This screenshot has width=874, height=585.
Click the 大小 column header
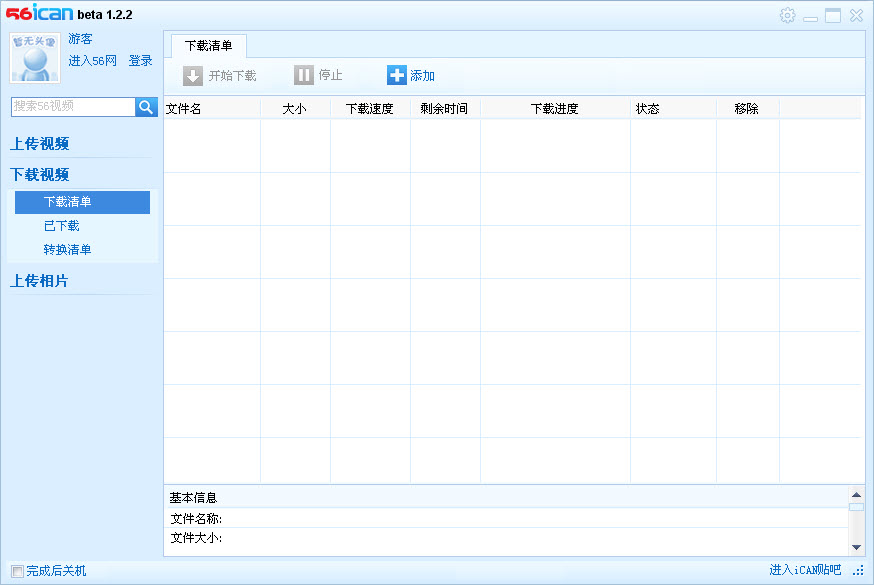coord(294,109)
